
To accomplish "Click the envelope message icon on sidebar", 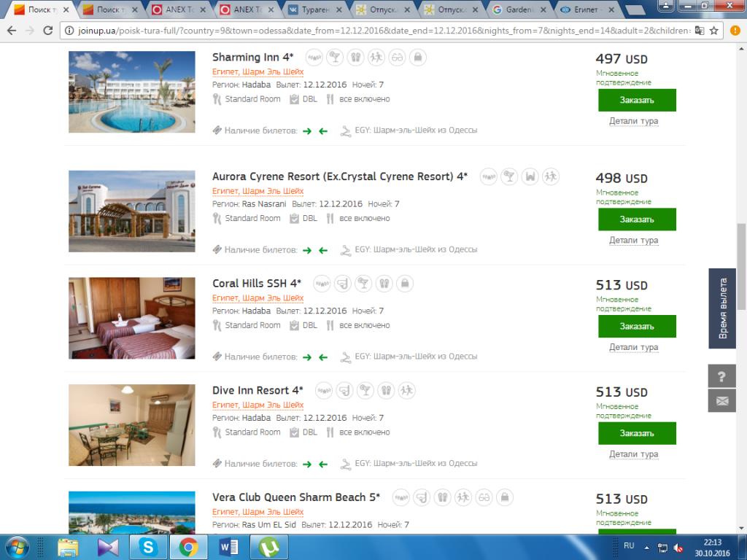I will (721, 401).
